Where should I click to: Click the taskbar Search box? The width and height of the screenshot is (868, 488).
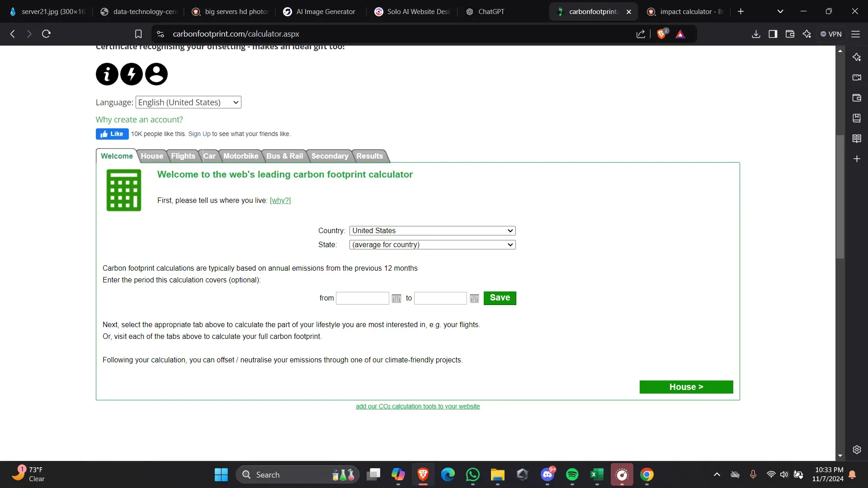tap(297, 474)
